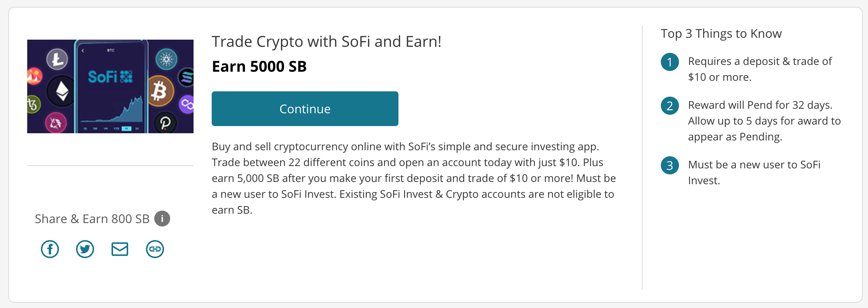This screenshot has width=868, height=308.
Task: Click the Continue button
Action: 305,109
